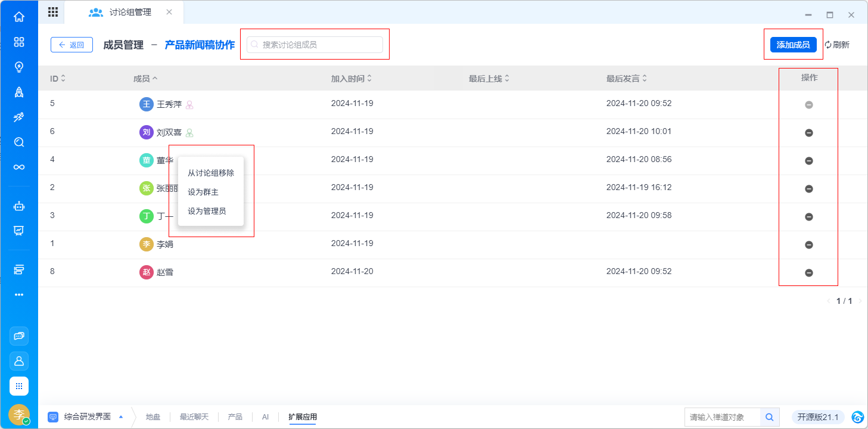Click the 开源版21.1 version badge
Image resolution: width=868 pixels, height=429 pixels.
(x=818, y=417)
